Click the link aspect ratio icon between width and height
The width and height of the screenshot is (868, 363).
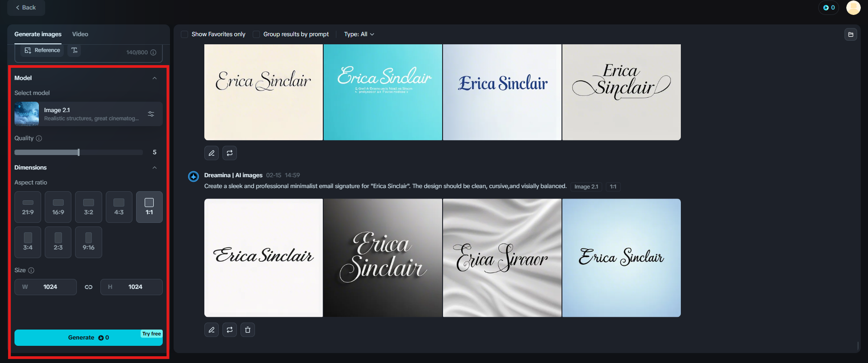point(89,287)
